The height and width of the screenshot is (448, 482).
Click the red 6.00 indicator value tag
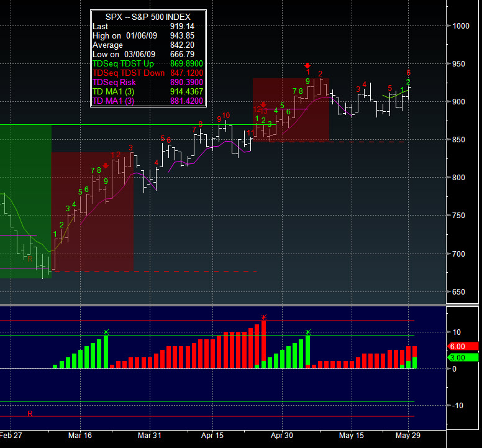(x=463, y=347)
